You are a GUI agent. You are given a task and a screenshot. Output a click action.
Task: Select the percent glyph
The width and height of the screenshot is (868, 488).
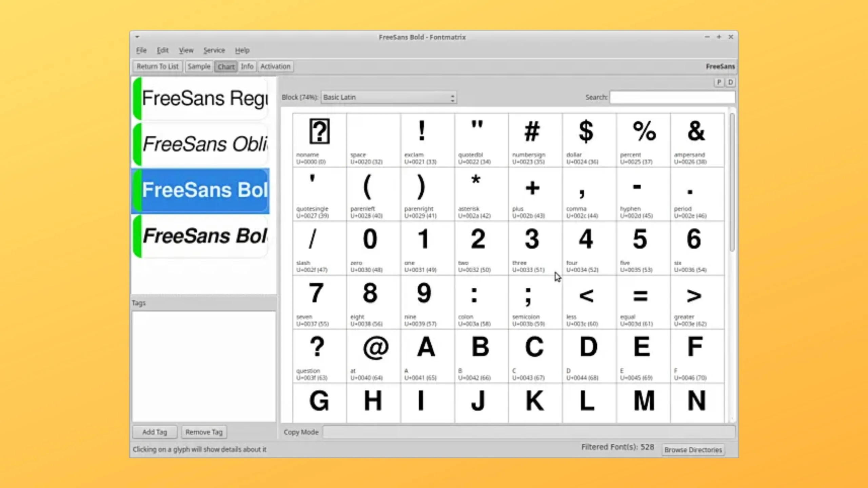643,140
